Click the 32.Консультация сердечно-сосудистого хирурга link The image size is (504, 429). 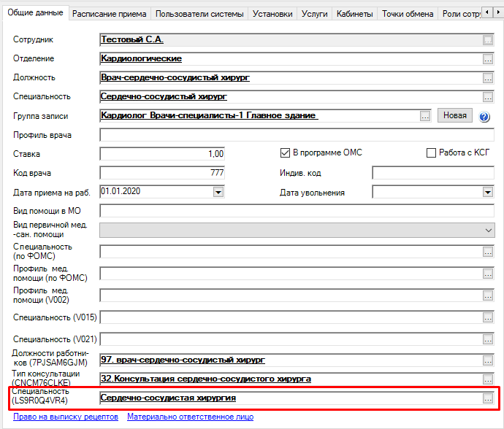point(206,379)
